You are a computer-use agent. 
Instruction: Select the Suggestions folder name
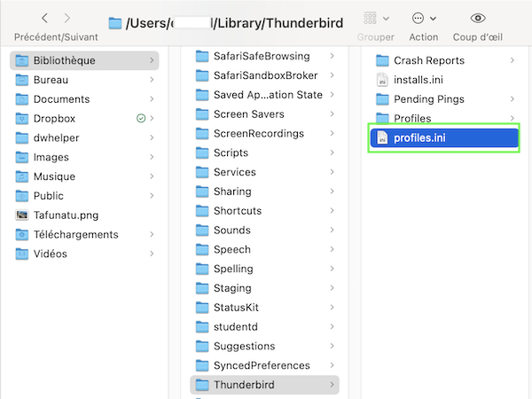click(x=245, y=346)
